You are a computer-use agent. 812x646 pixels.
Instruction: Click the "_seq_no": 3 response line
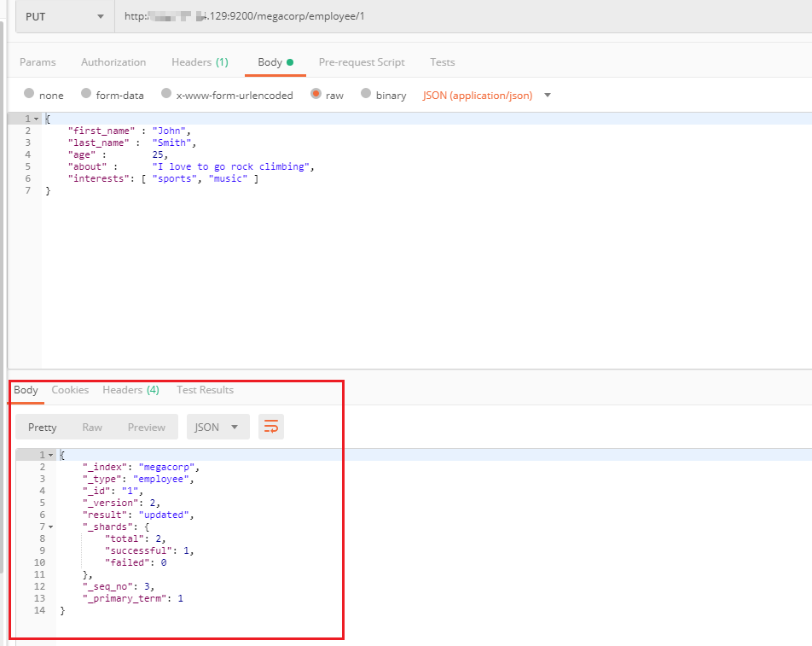[x=119, y=586]
